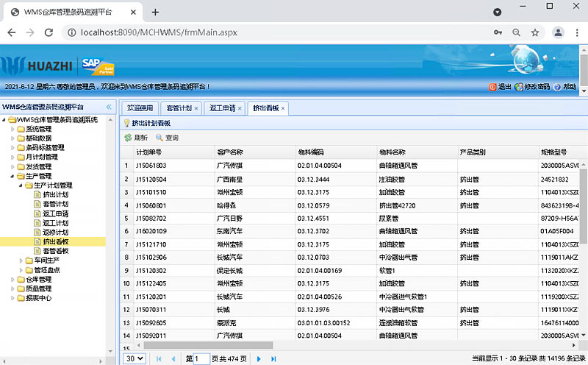Open 帮助 help via the question mark icon
This screenshot has width=588, height=365.
coord(558,87)
